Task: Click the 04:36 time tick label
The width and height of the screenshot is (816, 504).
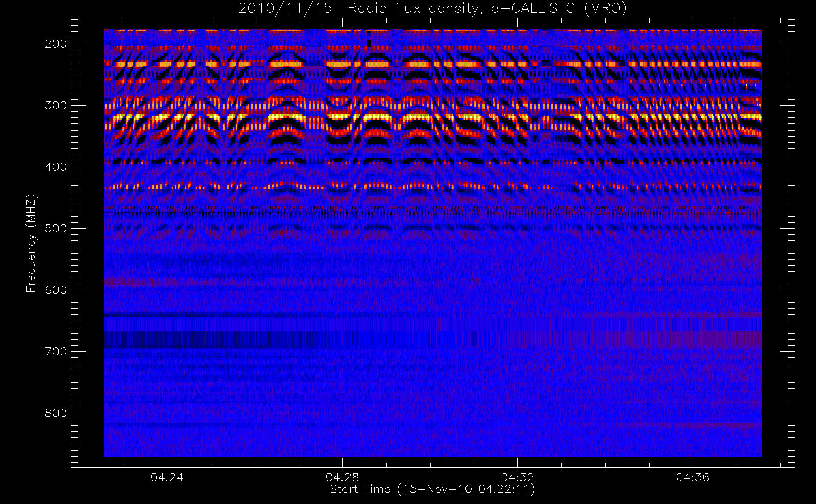Action: [693, 477]
